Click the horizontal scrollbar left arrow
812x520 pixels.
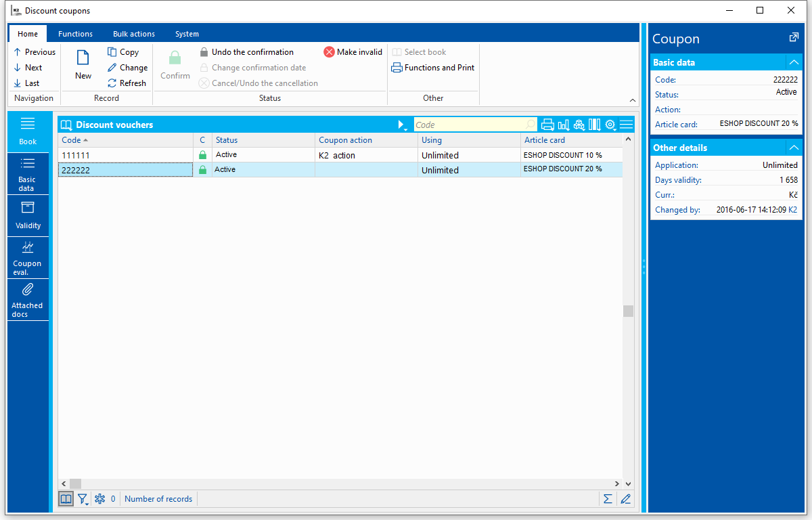[x=64, y=483]
